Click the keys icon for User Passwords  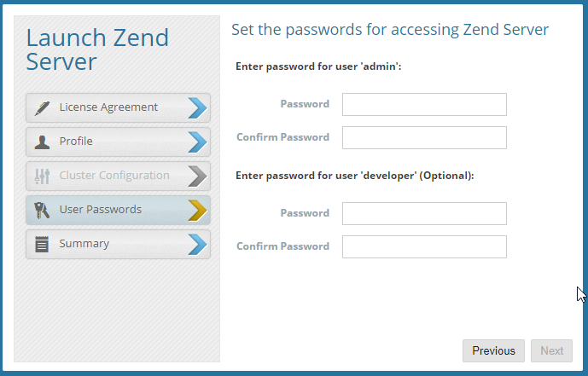point(42,210)
